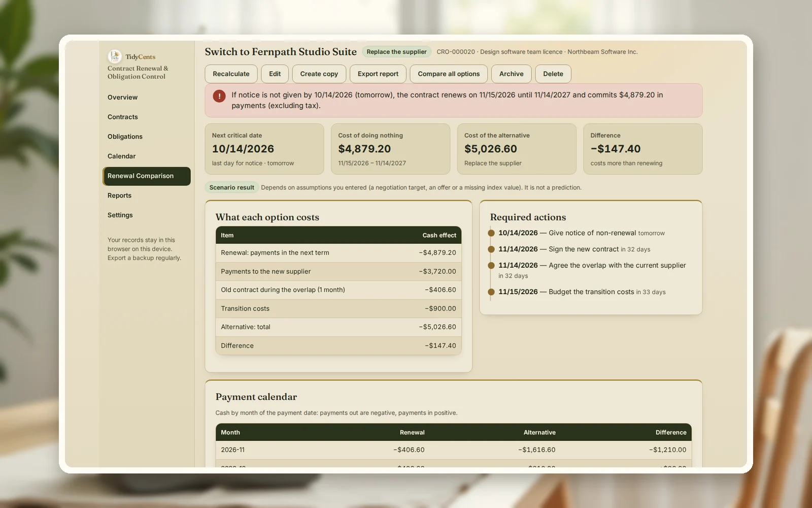The image size is (812, 508).
Task: Select the Cost of the alternative card
Action: click(x=517, y=149)
